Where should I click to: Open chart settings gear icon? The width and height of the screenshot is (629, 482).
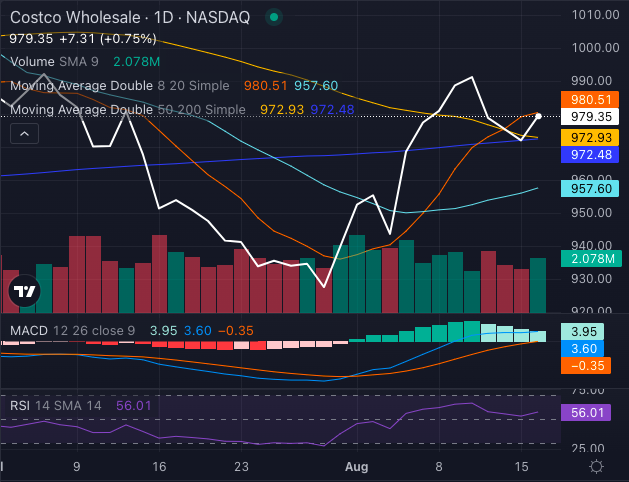point(596,467)
